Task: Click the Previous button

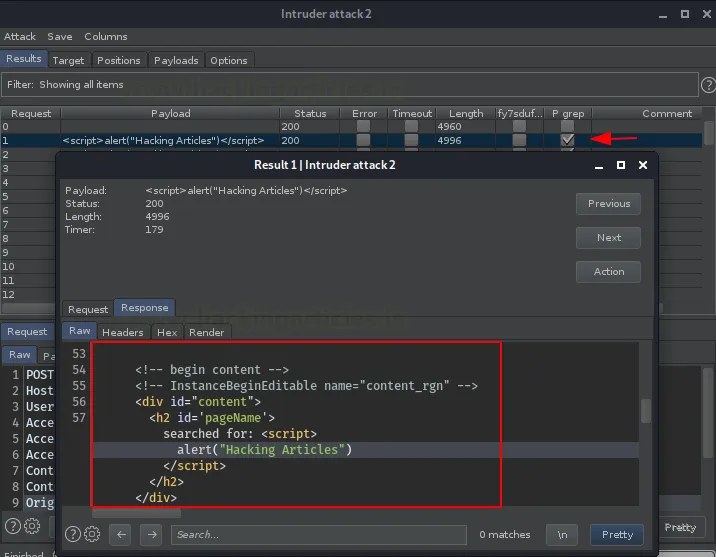Action: pos(608,203)
